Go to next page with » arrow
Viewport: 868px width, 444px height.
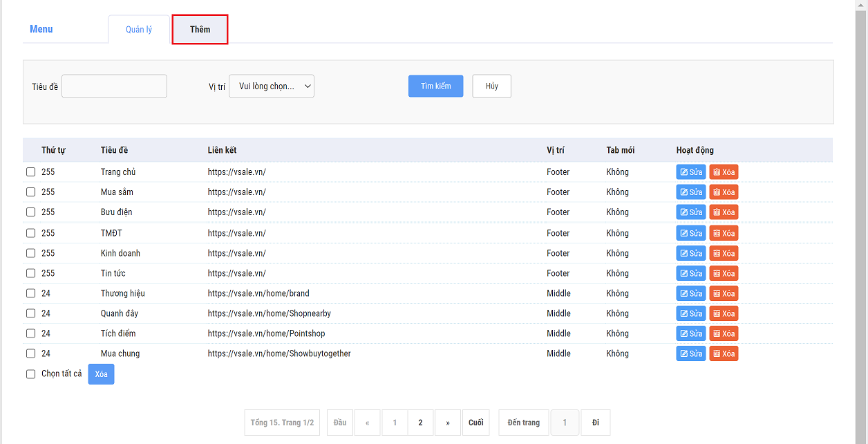coord(448,423)
